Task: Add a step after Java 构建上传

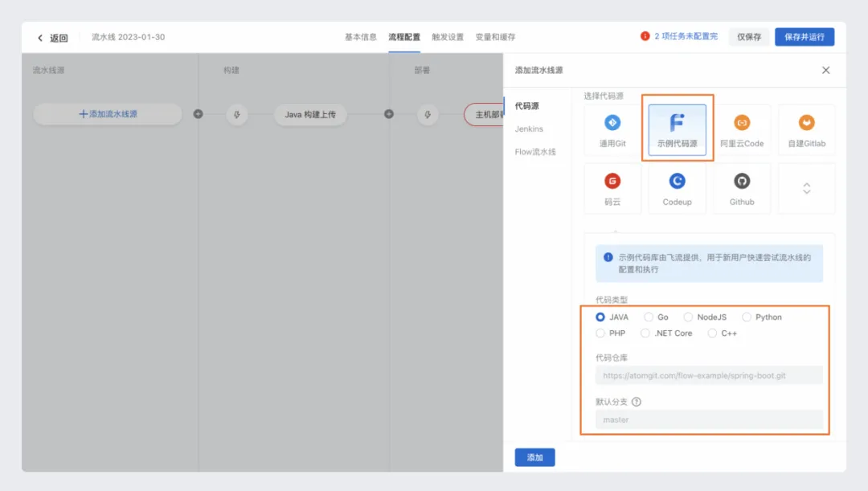Action: (x=389, y=114)
